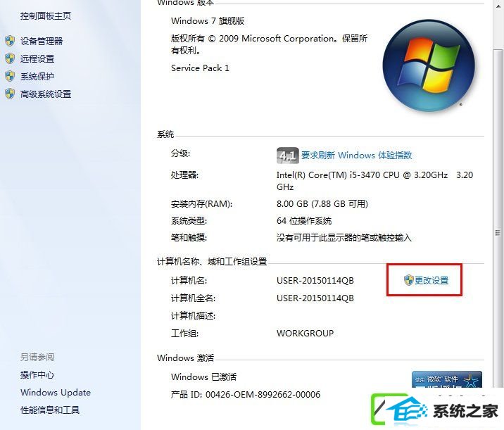Click the Windows 7 logo orb
Viewport: 504px width, 430px height.
pyautogui.click(x=429, y=66)
